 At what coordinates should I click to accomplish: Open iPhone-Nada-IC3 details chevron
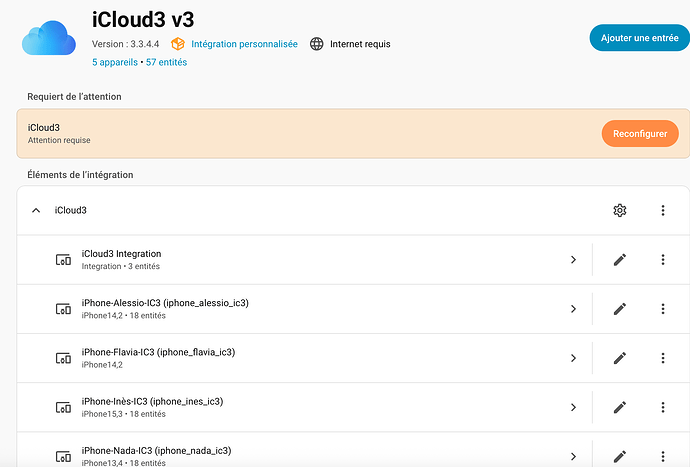[x=573, y=456]
